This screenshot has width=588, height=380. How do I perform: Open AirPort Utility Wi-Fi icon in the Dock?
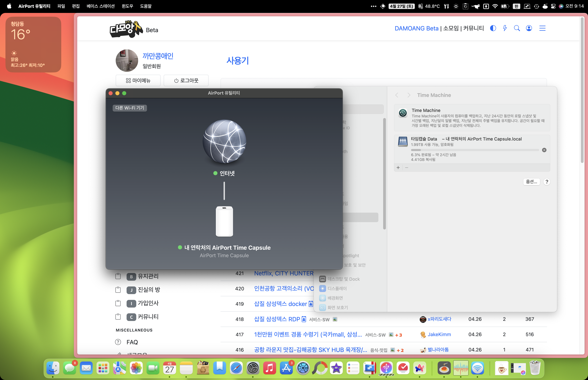477,368
